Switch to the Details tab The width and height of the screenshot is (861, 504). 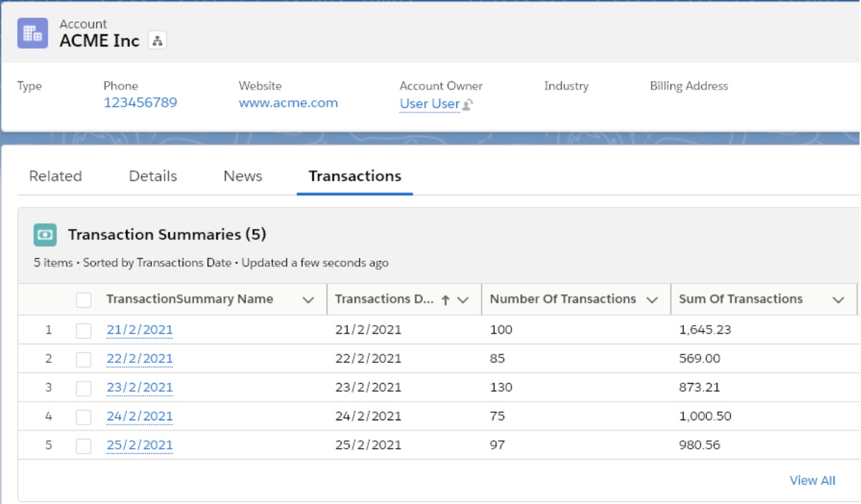click(x=153, y=176)
